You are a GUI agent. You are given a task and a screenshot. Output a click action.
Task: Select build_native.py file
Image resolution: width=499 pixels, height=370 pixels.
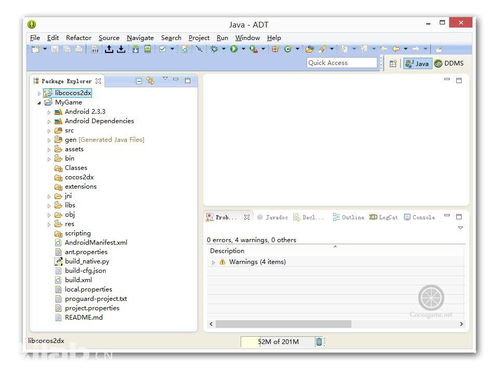point(82,261)
